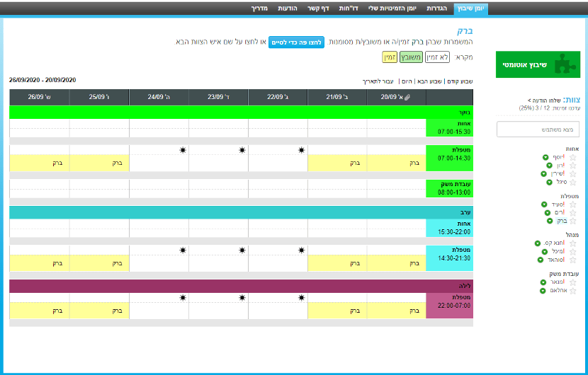588x375 pixels.
Task: Click the sun icon in night מטפלת shift on ג' 22/09
Action: (303, 298)
